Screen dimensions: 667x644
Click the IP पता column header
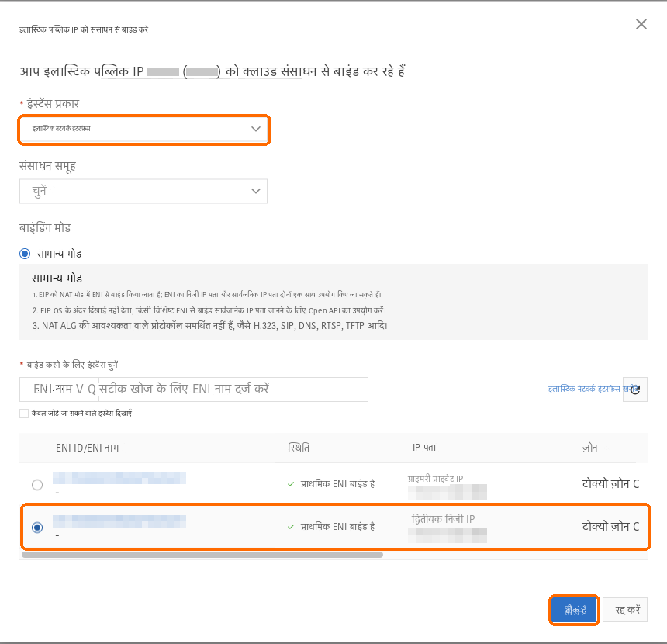(x=424, y=448)
